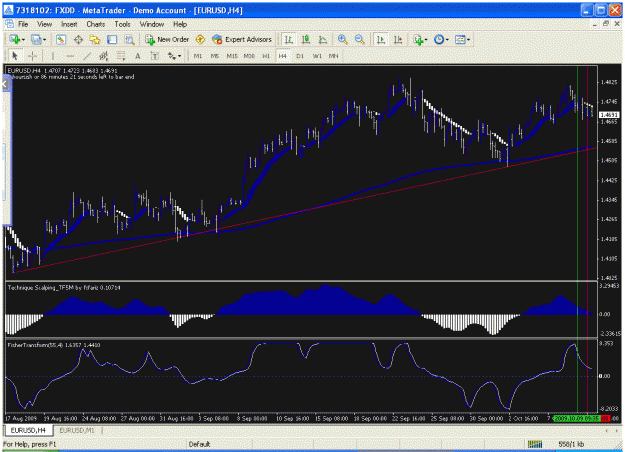Open the Market Watch window icon
The height and width of the screenshot is (452, 625).
[61, 39]
